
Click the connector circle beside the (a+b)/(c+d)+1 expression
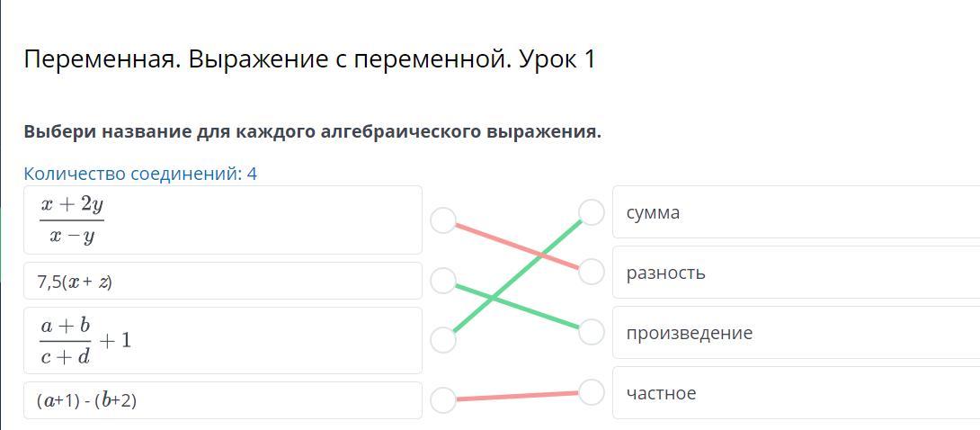point(443,339)
